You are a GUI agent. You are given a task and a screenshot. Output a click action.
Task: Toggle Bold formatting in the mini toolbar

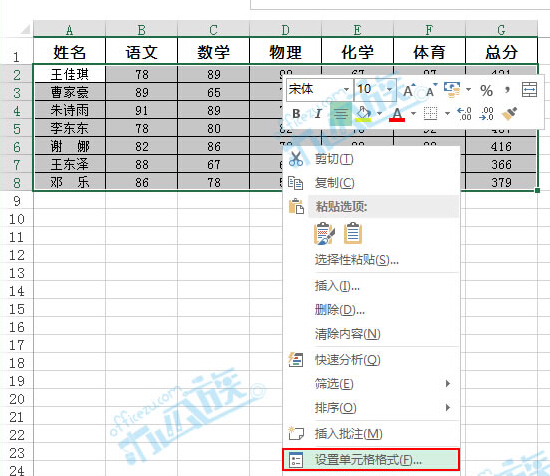(x=296, y=114)
